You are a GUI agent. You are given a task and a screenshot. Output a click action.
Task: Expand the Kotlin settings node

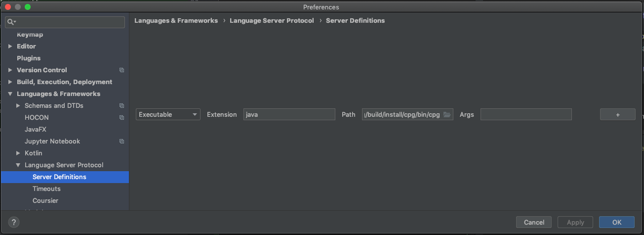[18, 153]
